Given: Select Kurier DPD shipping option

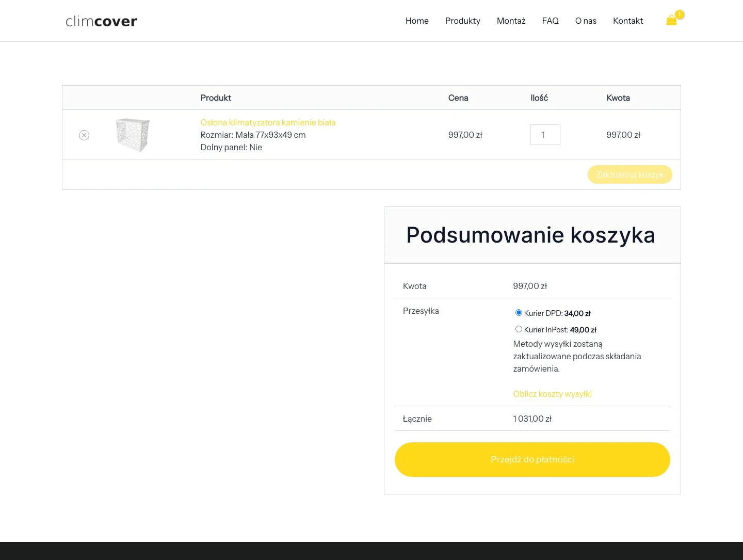Looking at the screenshot, I should 519,313.
